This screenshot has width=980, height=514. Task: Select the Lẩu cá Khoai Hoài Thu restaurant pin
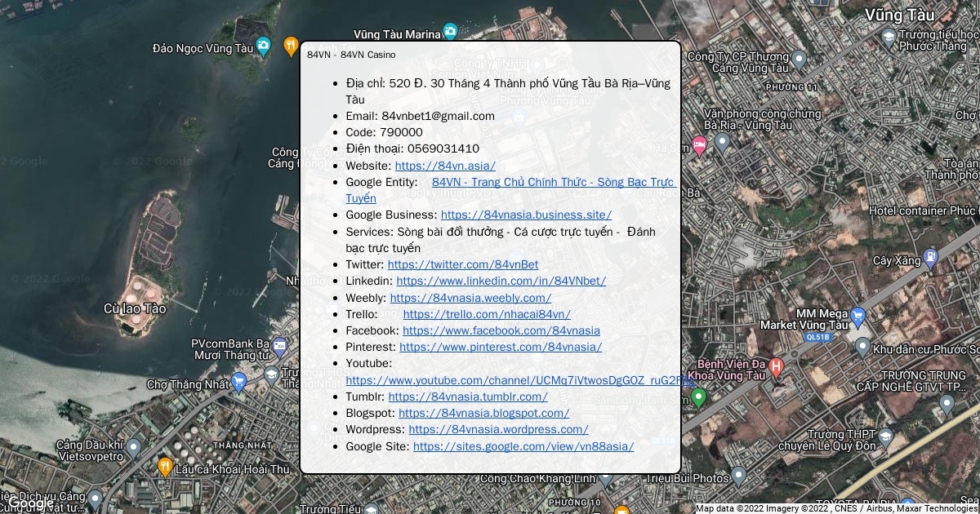165,467
